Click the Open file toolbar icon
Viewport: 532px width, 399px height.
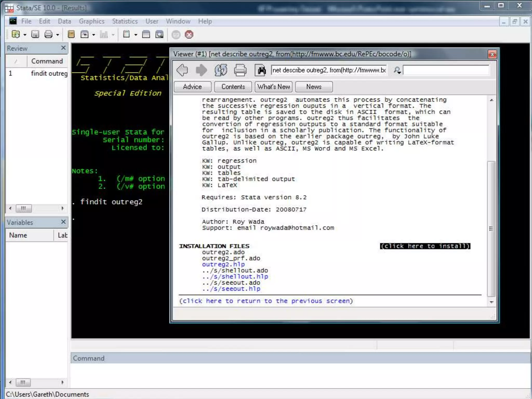tap(16, 34)
